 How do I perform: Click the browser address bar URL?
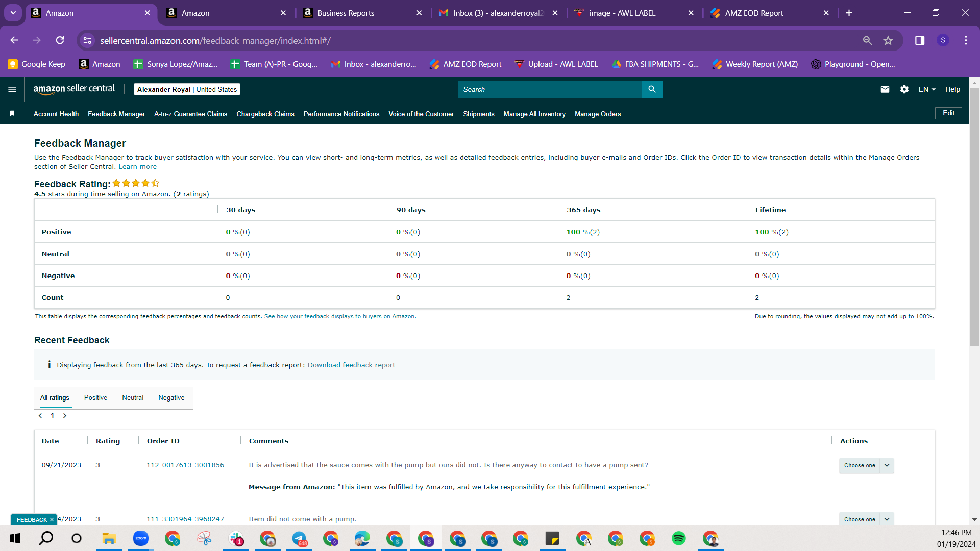[215, 40]
